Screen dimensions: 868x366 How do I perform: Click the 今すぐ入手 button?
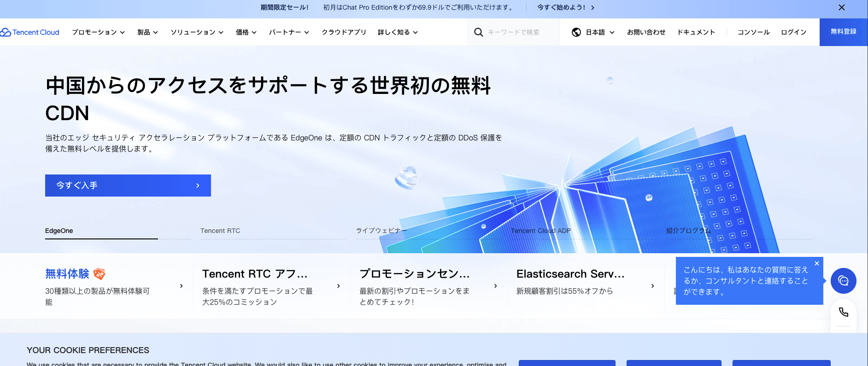coord(128,186)
